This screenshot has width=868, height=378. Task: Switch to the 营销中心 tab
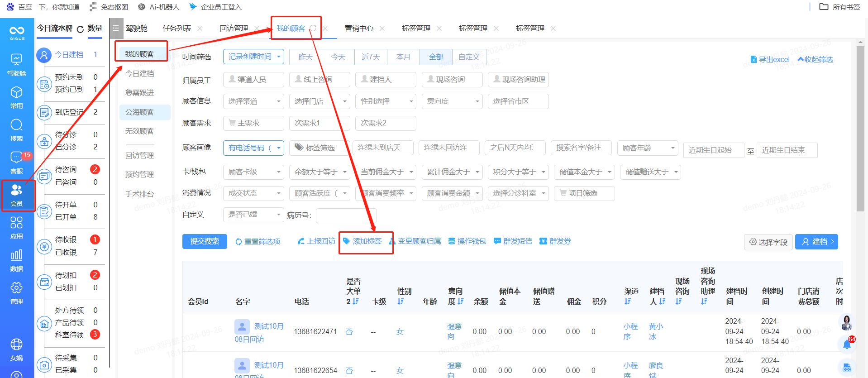point(359,29)
